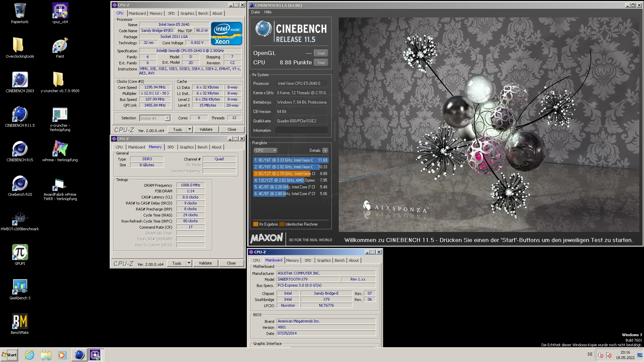
Task: Launch the Cinebench R20 desktop icon
Action: [x=20, y=186]
